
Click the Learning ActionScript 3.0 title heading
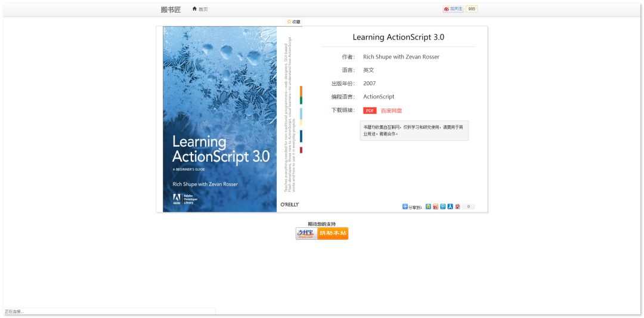[x=398, y=37]
